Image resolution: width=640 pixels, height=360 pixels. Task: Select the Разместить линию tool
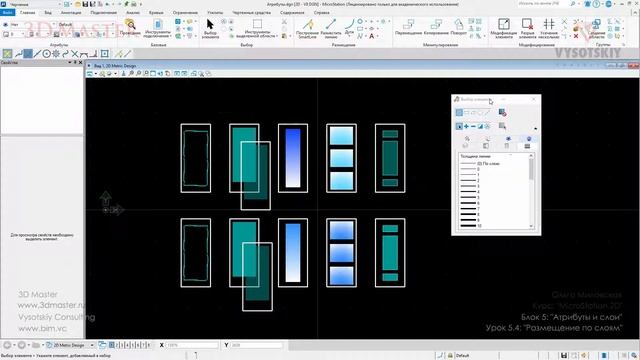click(331, 28)
